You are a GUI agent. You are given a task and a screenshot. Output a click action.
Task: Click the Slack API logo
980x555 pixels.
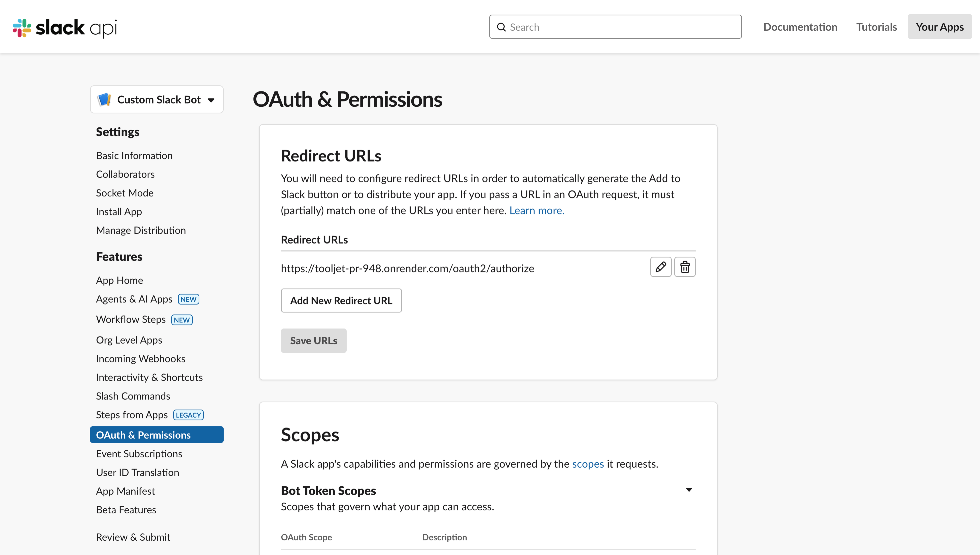click(x=64, y=27)
